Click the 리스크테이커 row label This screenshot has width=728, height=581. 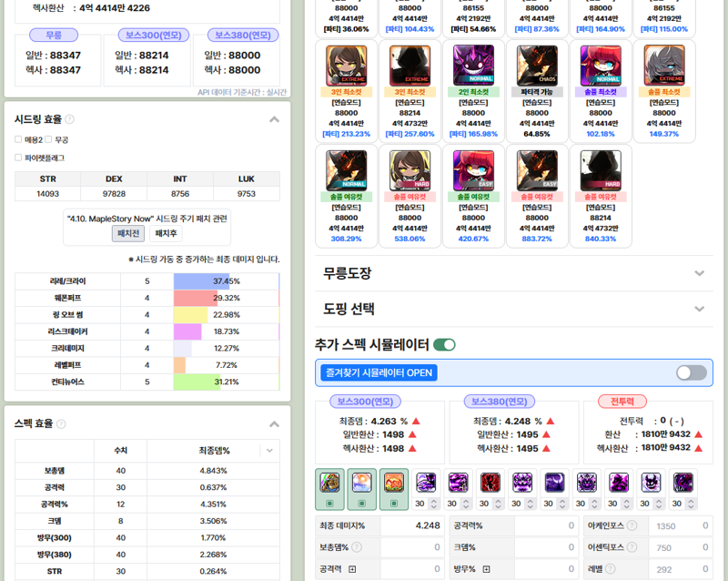(67, 331)
